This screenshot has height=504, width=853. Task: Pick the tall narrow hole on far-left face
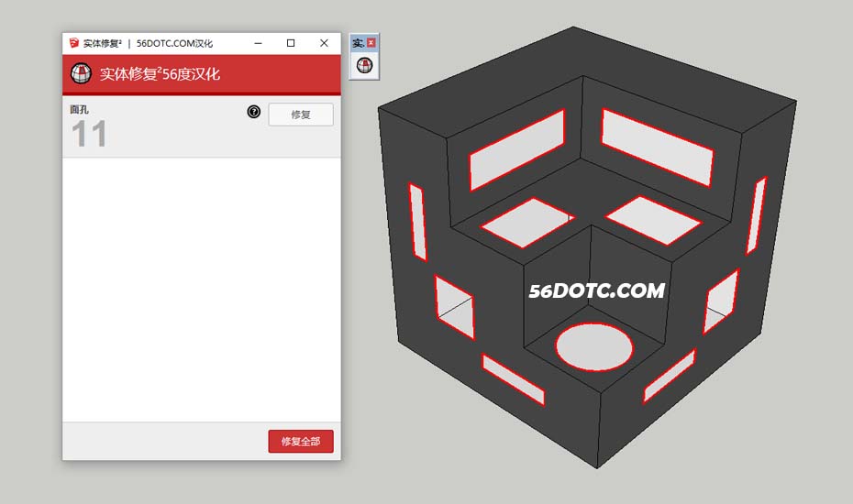click(417, 222)
